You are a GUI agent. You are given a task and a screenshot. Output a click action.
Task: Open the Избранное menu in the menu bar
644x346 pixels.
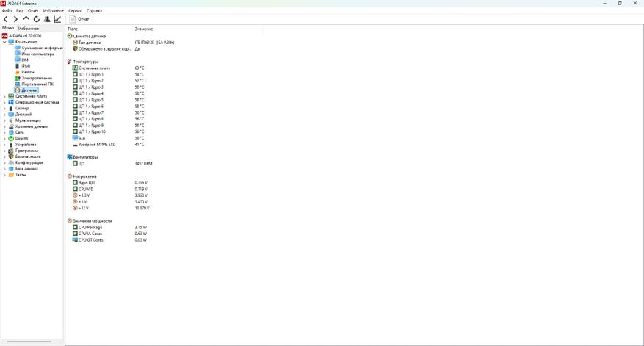[54, 11]
